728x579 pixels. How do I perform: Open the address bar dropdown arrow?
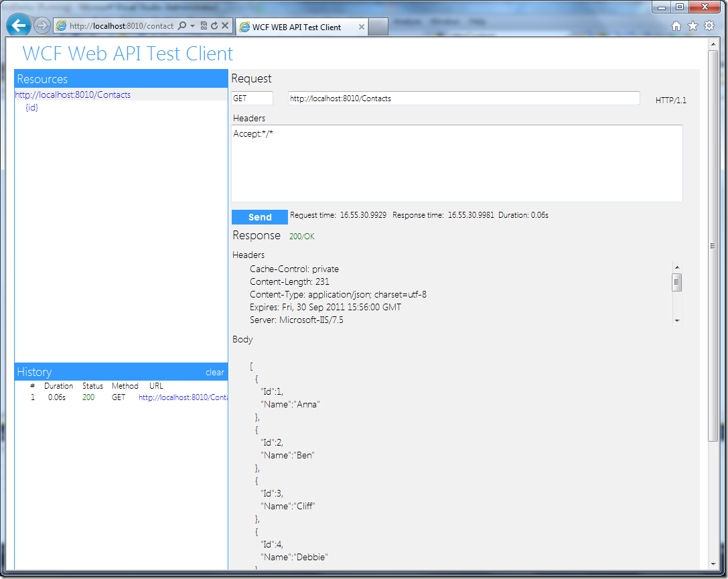click(193, 26)
